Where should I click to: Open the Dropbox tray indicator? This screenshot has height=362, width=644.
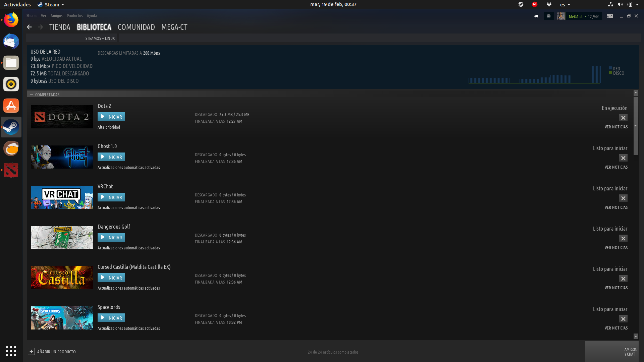(x=549, y=4)
